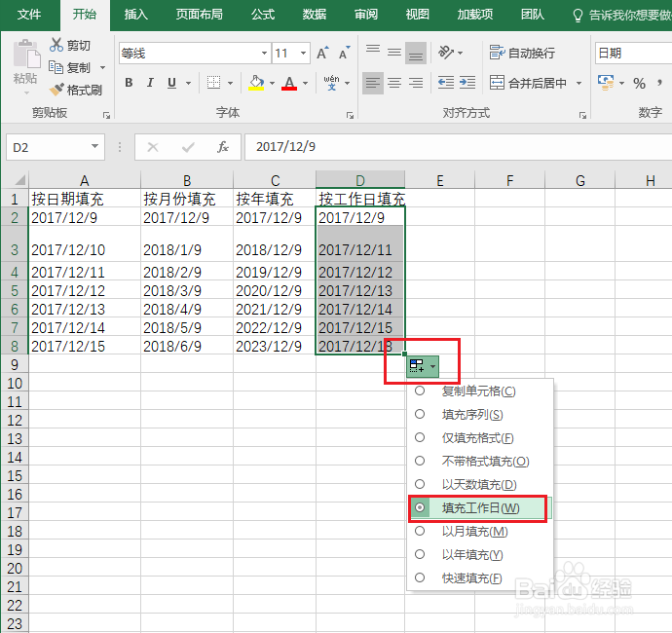Apply percent style format
The height and width of the screenshot is (633, 672).
tap(639, 83)
